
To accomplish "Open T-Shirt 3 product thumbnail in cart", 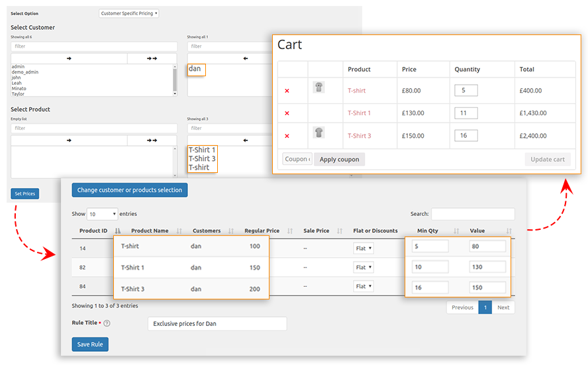I will click(318, 132).
